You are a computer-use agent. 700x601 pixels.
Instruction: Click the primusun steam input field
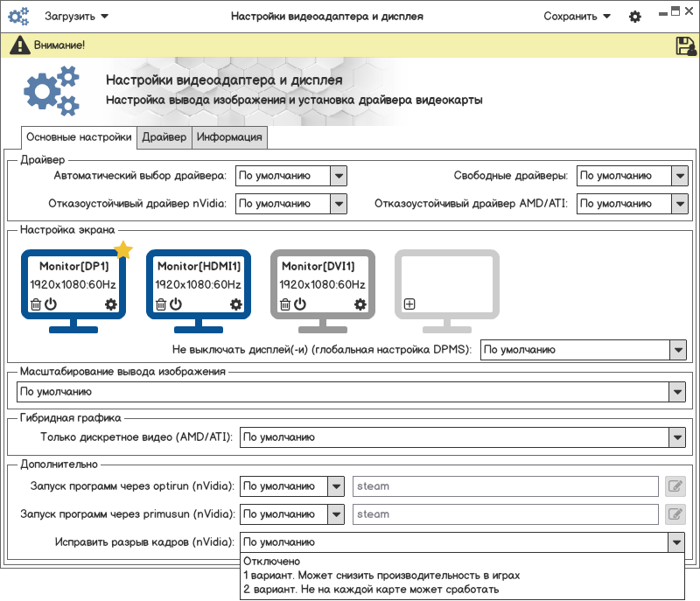coord(506,514)
